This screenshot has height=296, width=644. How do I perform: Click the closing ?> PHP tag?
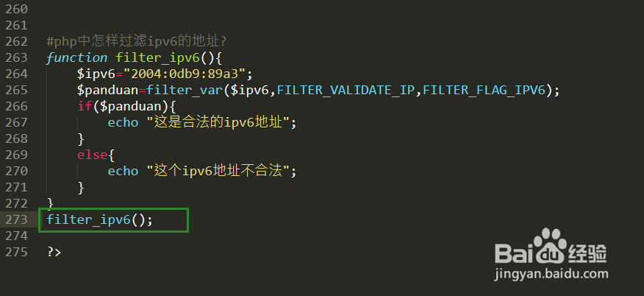54,252
